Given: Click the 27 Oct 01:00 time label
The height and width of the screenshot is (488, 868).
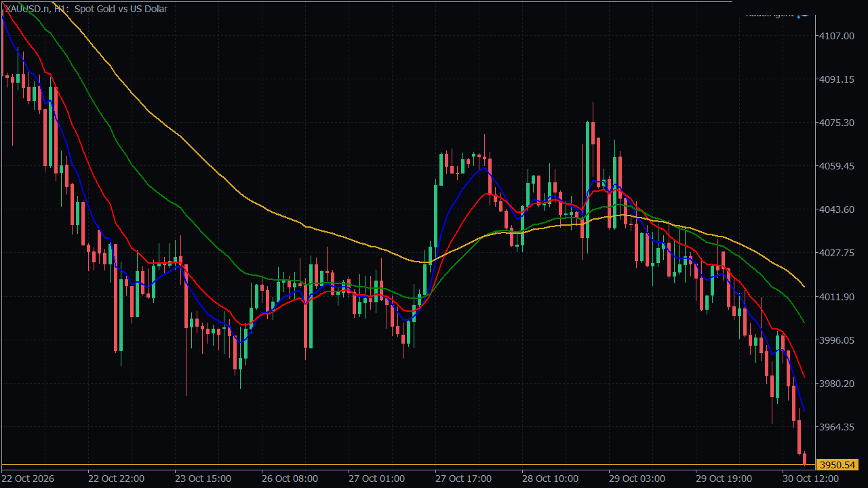Looking at the screenshot, I should coord(376,479).
